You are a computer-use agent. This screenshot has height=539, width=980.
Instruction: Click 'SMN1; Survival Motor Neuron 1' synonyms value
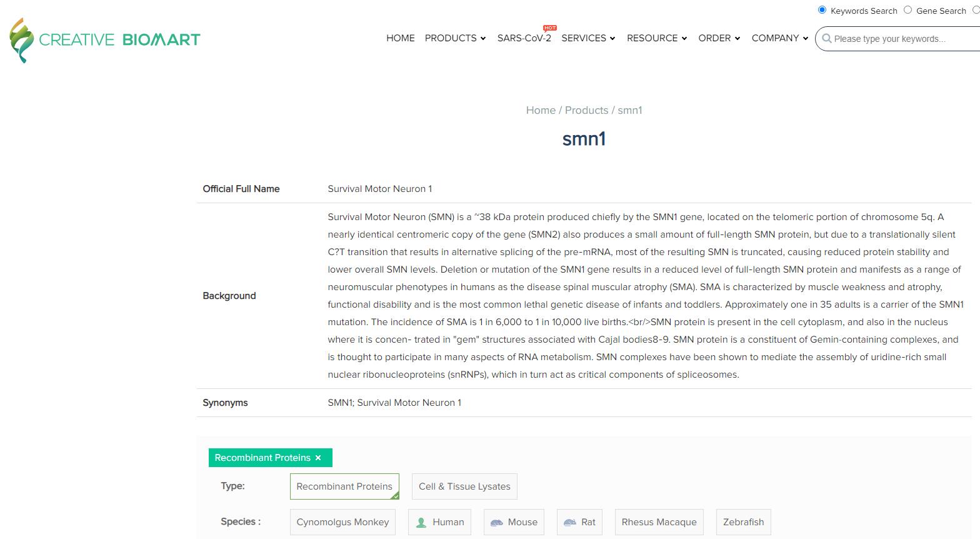[x=394, y=403]
